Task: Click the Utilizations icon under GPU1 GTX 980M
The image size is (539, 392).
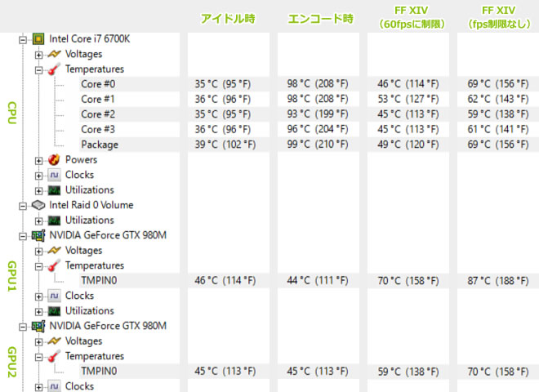Action: tap(54, 311)
